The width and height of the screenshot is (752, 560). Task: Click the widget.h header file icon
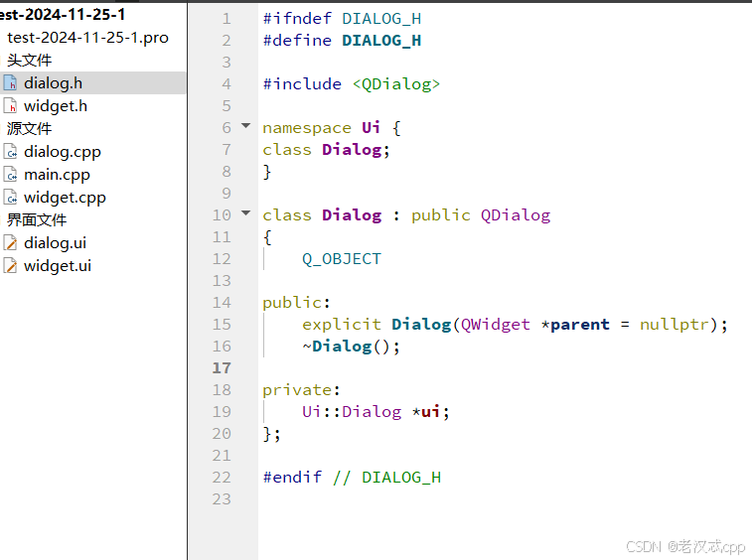[11, 106]
